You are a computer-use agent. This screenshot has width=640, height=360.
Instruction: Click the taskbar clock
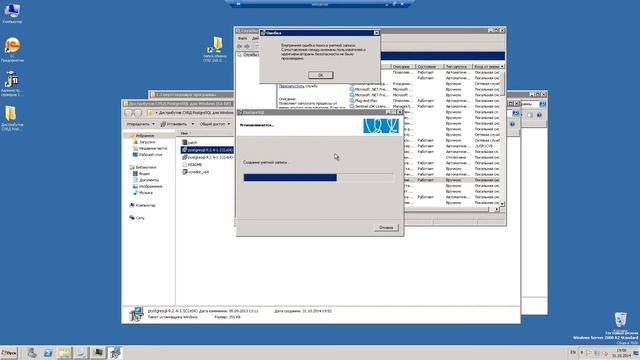pyautogui.click(x=621, y=353)
